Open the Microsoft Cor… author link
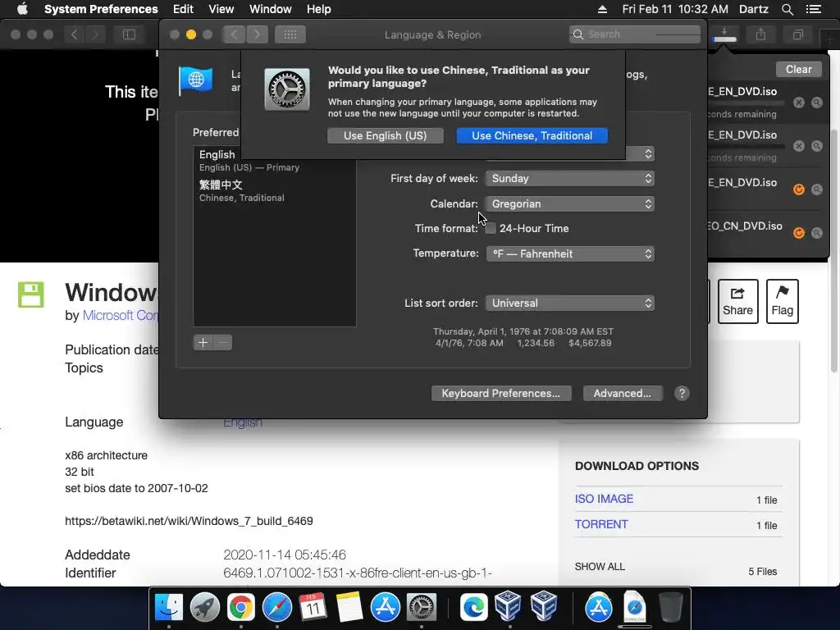 coord(121,315)
